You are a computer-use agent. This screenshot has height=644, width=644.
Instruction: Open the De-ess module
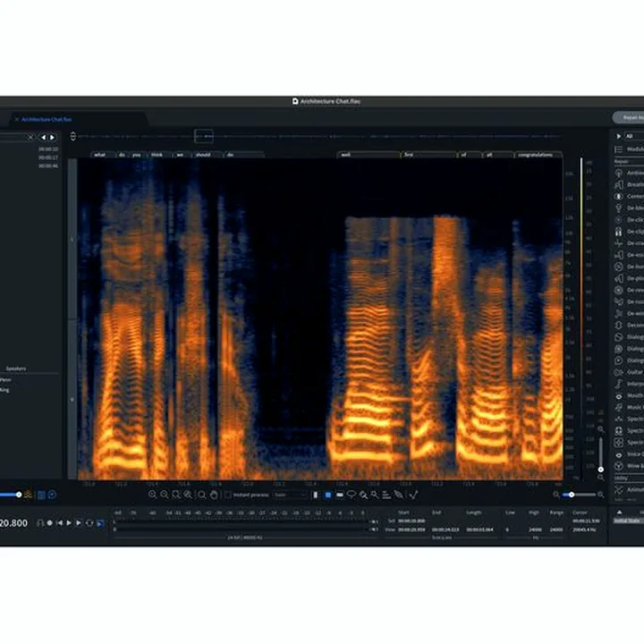click(629, 255)
